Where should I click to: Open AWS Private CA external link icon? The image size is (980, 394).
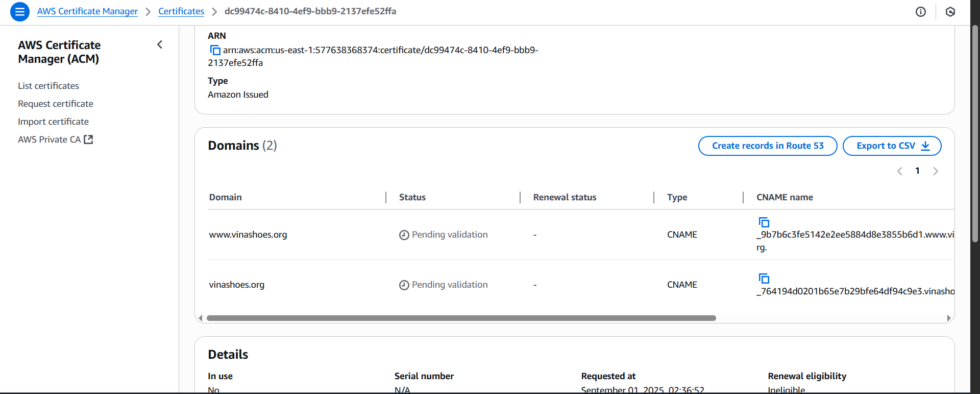(x=88, y=140)
